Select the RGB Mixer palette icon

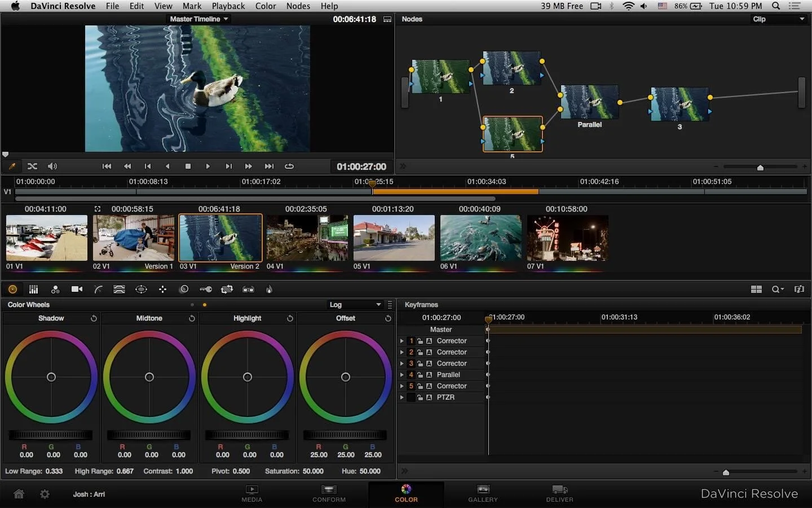point(55,290)
